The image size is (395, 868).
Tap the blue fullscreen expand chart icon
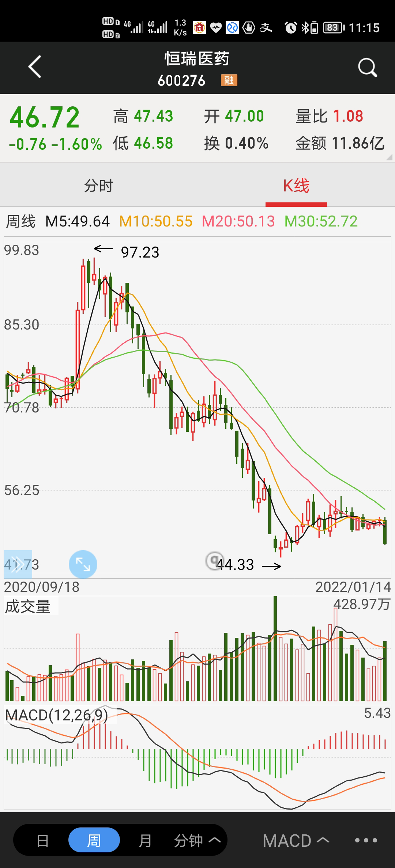coord(83,564)
